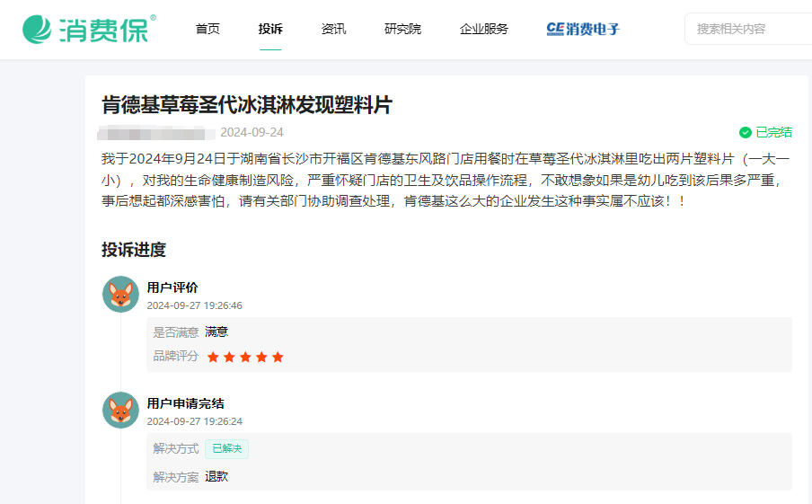Image resolution: width=812 pixels, height=504 pixels.
Task: Click timestamp 2024-09-27 19:26:46
Action: coord(195,305)
